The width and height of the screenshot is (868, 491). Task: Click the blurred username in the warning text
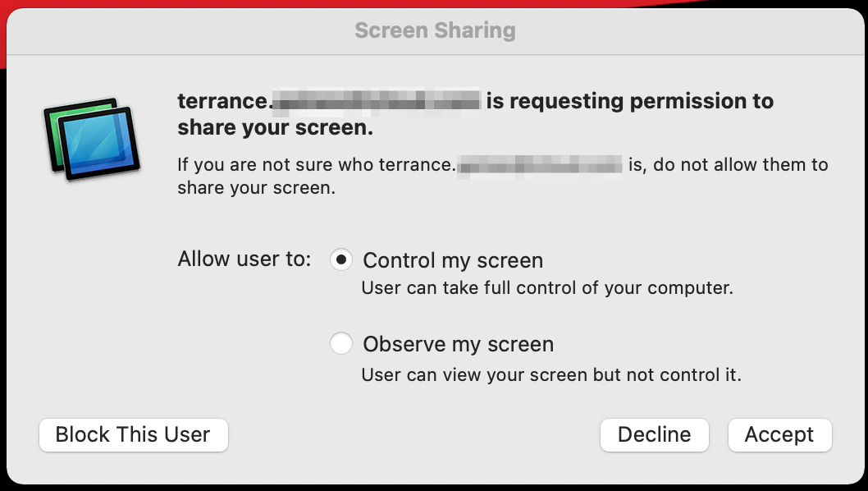[540, 165]
